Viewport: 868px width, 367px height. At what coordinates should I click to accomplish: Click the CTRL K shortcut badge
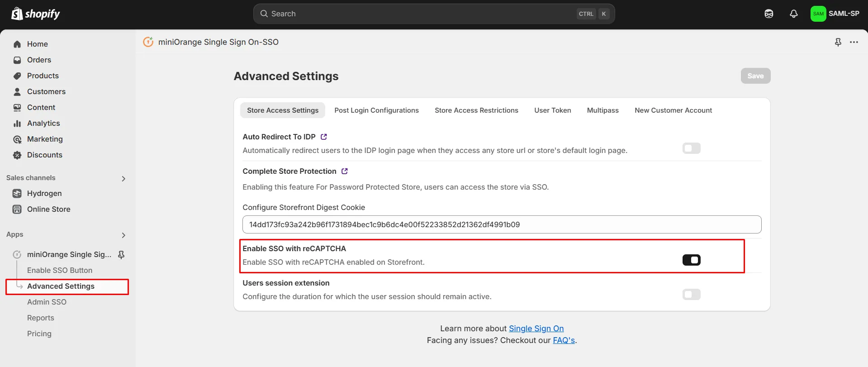[593, 14]
